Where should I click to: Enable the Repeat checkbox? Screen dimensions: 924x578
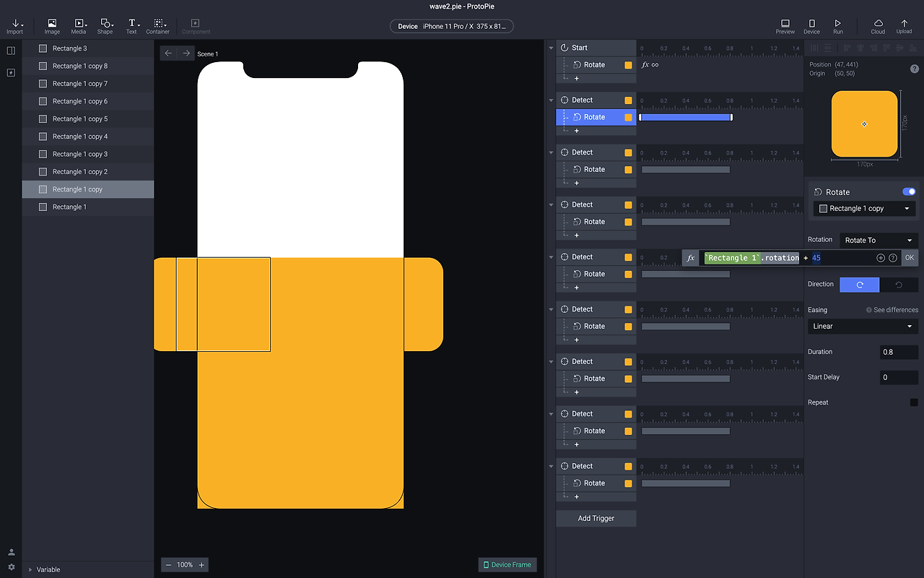pyautogui.click(x=914, y=402)
